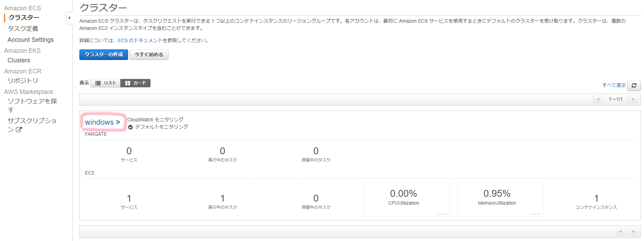Go to next page in bottom pager

pos(633,231)
